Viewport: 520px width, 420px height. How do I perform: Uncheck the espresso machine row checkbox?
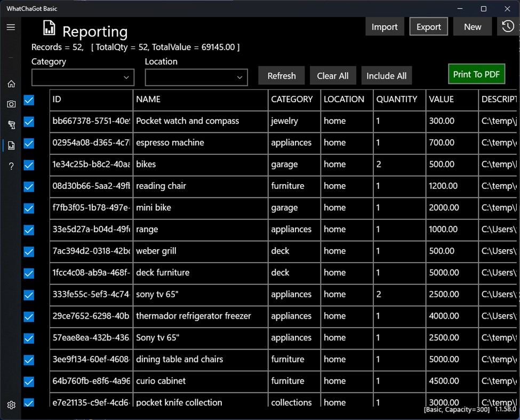(x=29, y=144)
